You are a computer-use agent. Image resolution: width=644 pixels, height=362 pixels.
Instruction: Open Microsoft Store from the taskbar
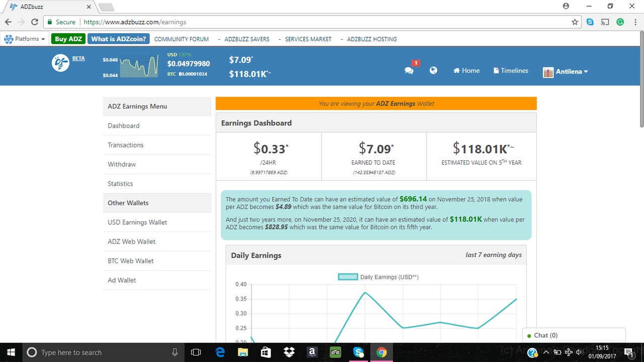266,352
